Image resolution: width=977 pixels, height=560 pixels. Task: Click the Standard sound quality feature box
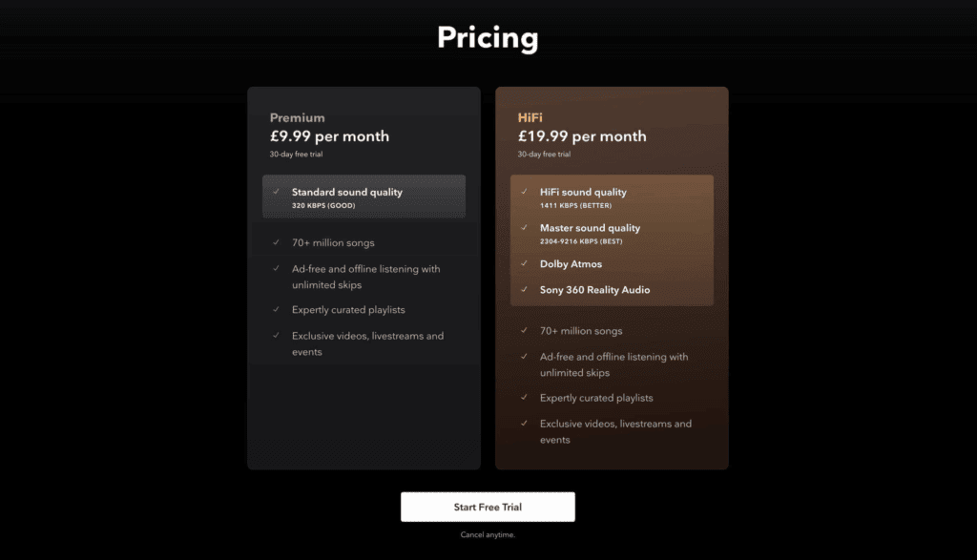(x=364, y=197)
